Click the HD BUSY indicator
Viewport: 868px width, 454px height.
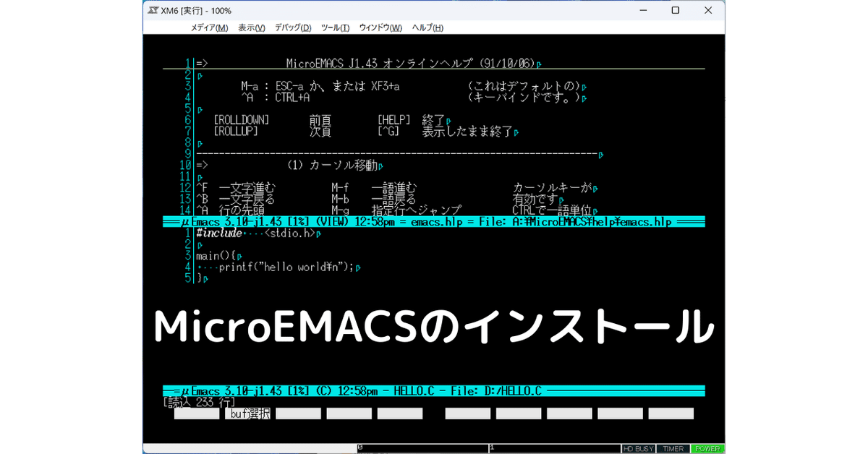(637, 447)
